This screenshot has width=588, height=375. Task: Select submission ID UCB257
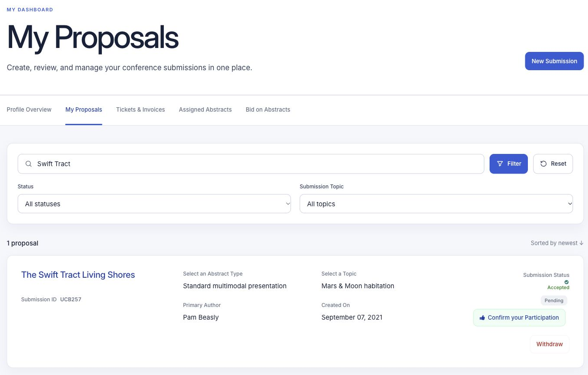pyautogui.click(x=71, y=300)
